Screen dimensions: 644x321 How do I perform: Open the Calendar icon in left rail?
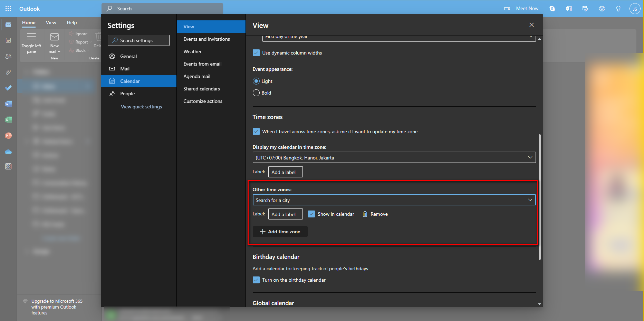pos(8,40)
